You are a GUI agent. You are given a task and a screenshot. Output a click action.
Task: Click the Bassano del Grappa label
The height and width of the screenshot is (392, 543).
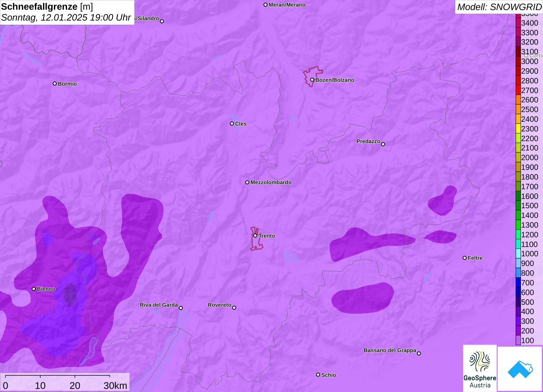(x=390, y=350)
